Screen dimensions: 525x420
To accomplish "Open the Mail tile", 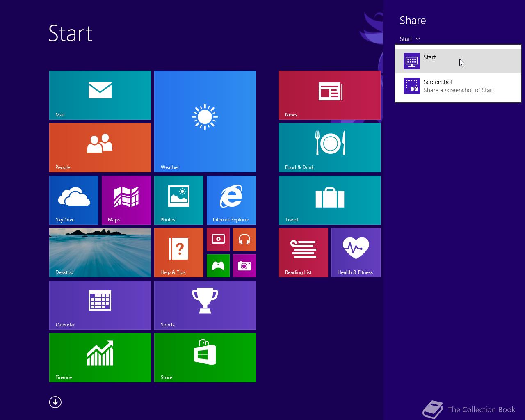I will click(100, 95).
